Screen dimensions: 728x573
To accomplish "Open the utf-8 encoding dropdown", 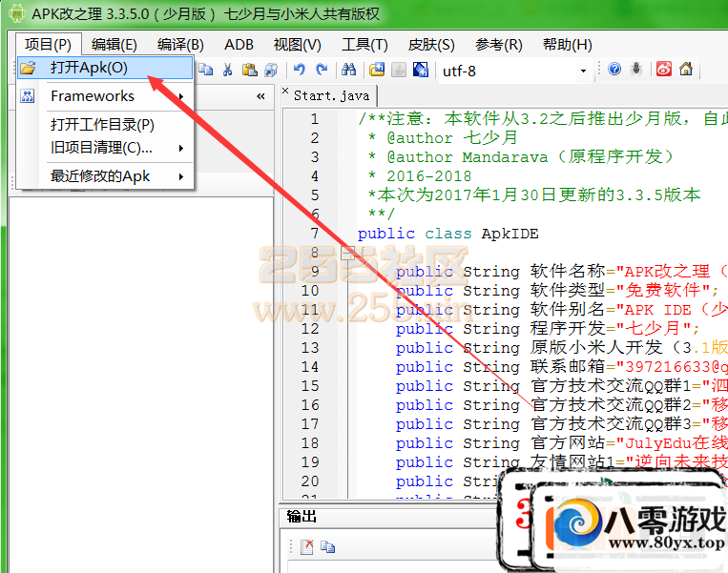I will click(x=583, y=71).
